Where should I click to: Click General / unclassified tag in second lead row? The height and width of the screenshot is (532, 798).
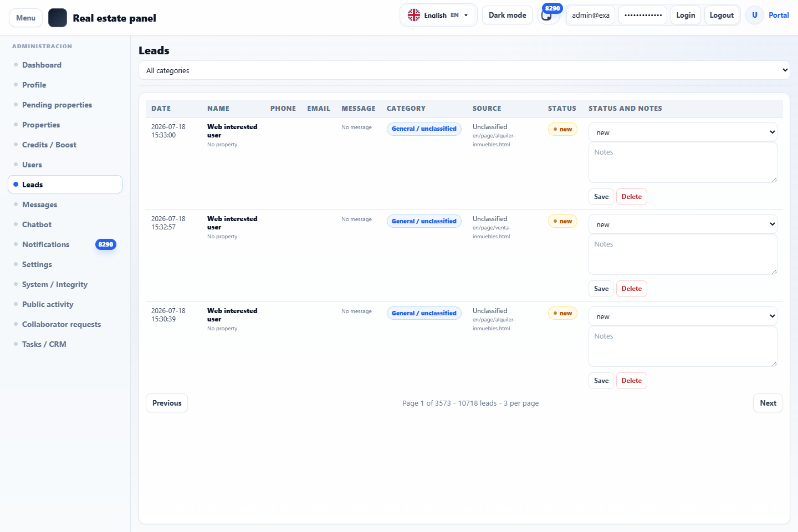tap(424, 221)
